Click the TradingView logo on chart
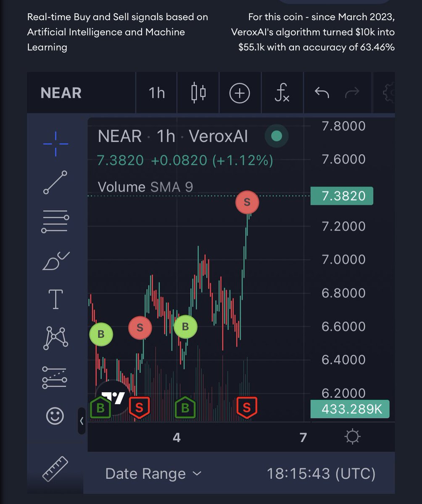Viewport: 422px width, 504px height. [114, 398]
